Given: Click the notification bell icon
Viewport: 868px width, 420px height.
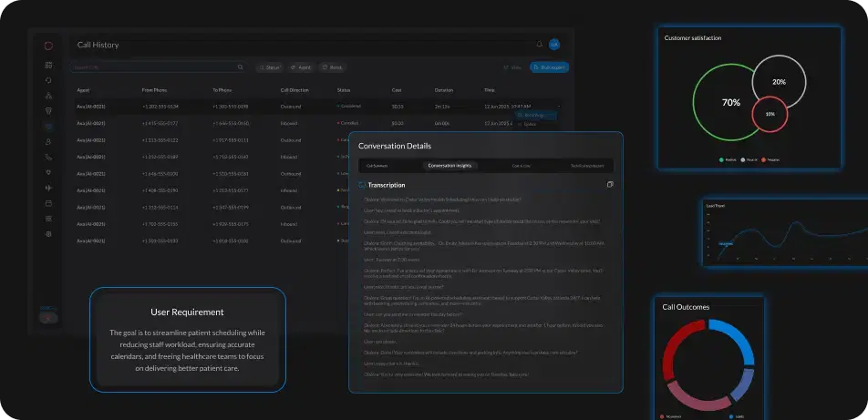Looking at the screenshot, I should [539, 45].
